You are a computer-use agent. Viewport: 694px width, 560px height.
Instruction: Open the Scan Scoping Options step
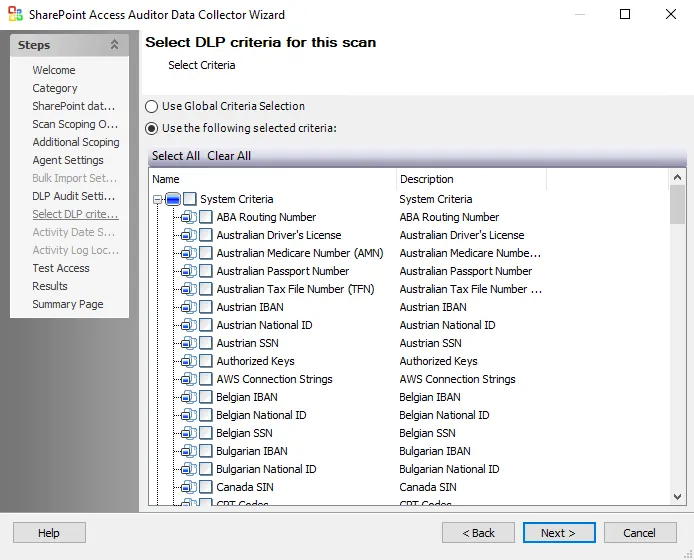[75, 124]
